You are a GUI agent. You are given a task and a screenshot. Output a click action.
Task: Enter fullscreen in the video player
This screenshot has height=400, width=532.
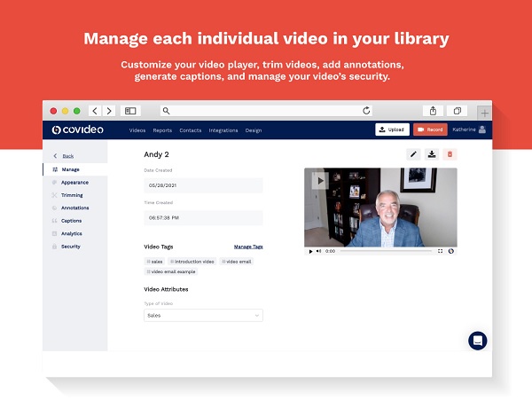click(441, 251)
